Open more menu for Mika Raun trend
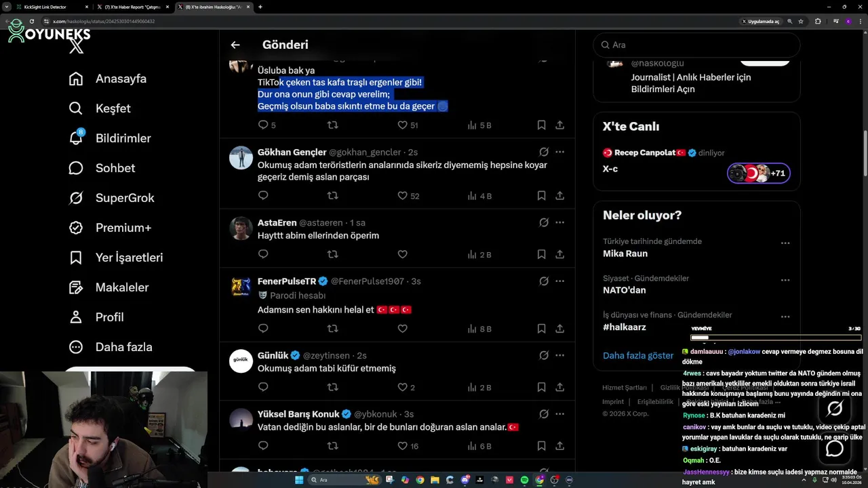Image resolution: width=868 pixels, height=488 pixels. (x=785, y=243)
